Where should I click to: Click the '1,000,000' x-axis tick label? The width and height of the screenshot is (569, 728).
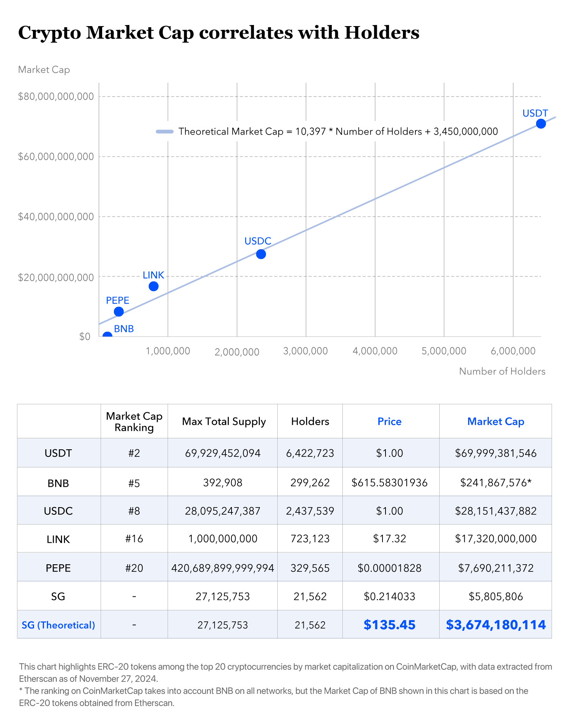coord(168,351)
